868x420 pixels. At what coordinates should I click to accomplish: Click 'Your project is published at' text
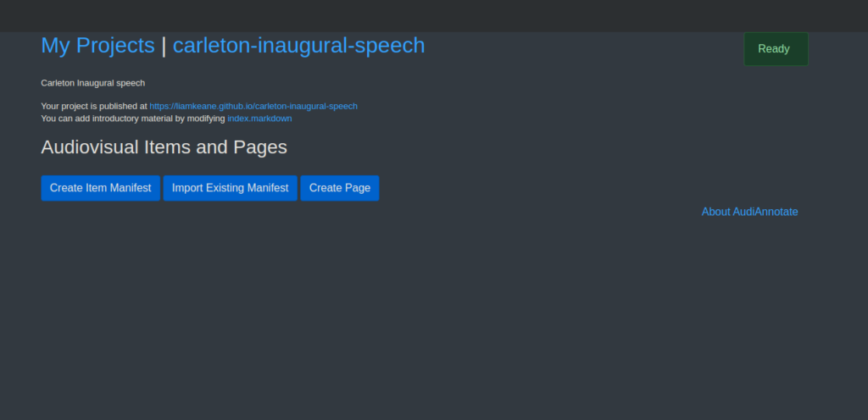coord(94,106)
